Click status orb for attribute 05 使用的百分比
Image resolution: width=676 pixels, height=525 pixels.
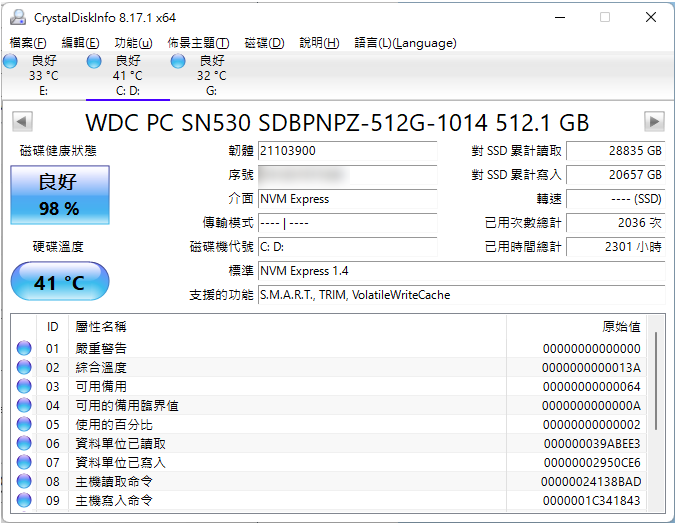pyautogui.click(x=24, y=424)
